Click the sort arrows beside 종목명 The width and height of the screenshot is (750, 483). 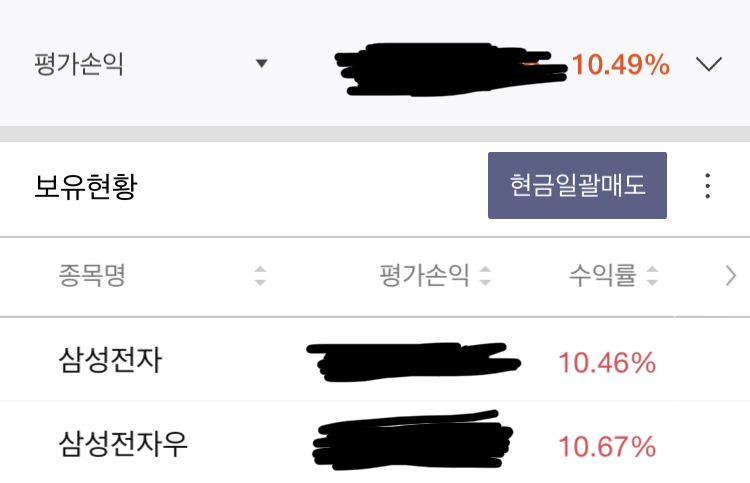click(260, 276)
